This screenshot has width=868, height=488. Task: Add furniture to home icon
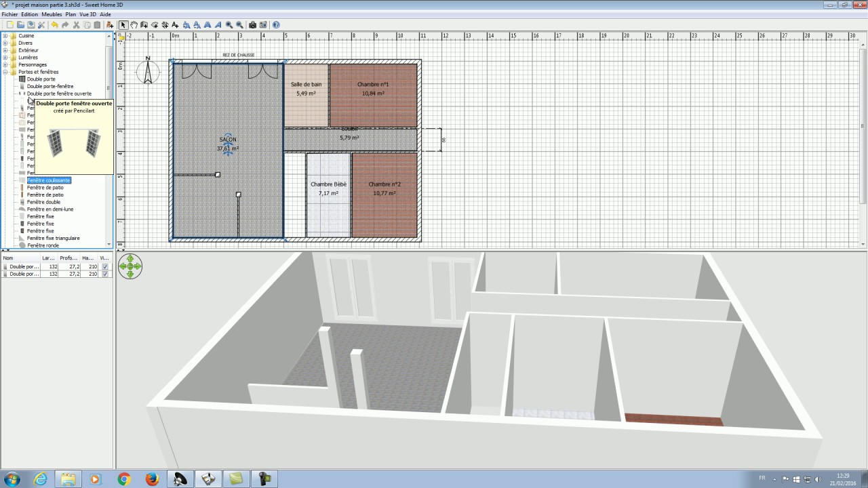110,25
